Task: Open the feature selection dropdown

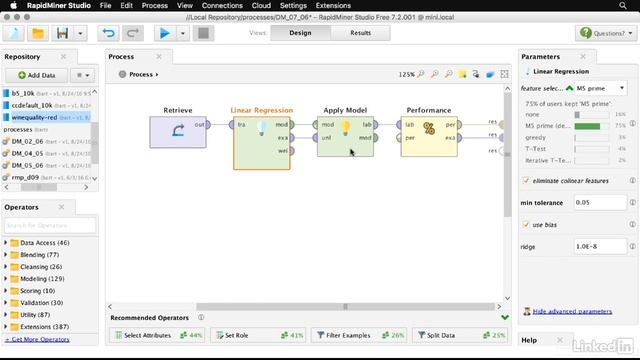Action: (600, 88)
